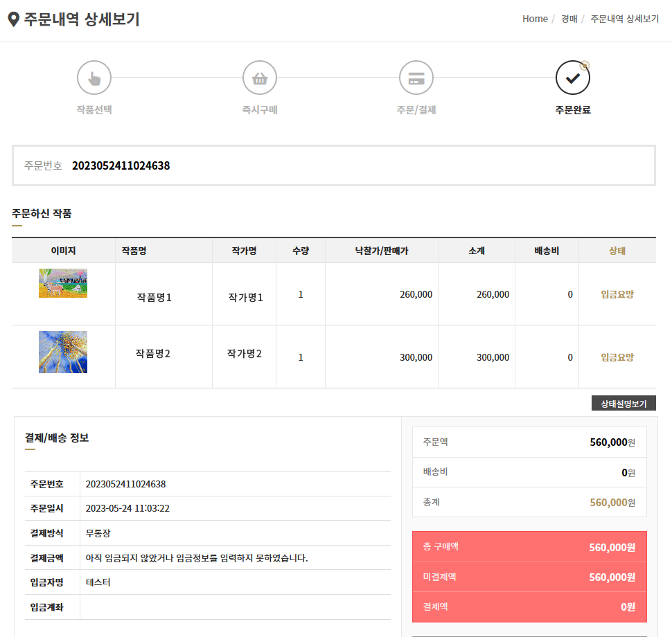Click the 주문/결제 credit card step icon

(416, 78)
